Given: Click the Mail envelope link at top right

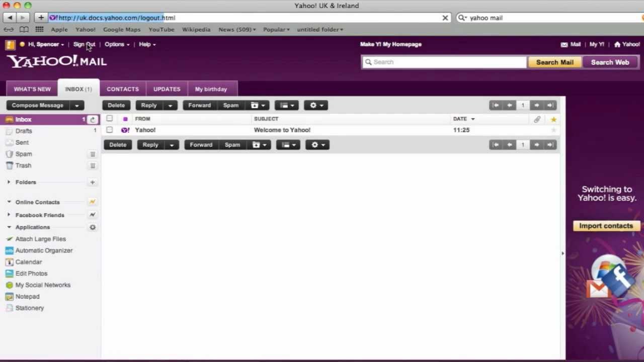Looking at the screenshot, I should click(571, 44).
